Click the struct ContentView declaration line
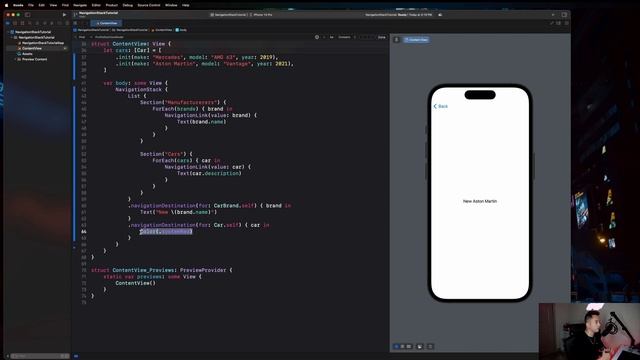This screenshot has width=640, height=360. pyautogui.click(x=131, y=44)
